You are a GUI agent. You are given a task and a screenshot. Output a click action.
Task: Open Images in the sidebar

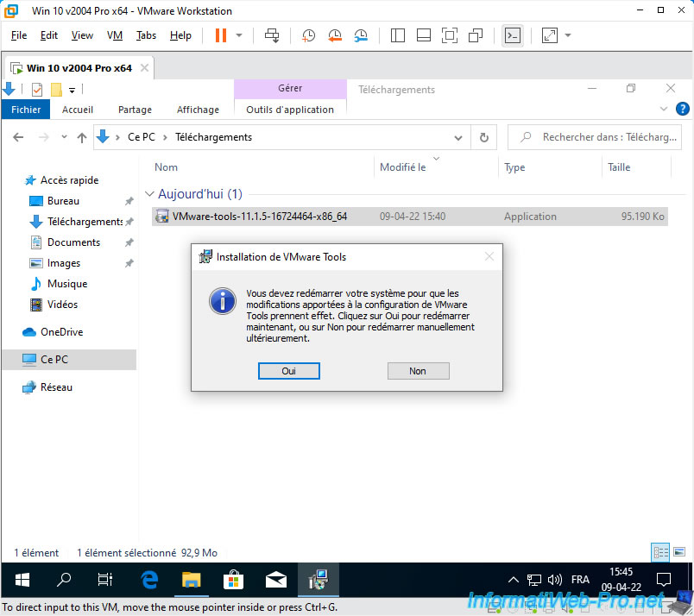point(64,263)
